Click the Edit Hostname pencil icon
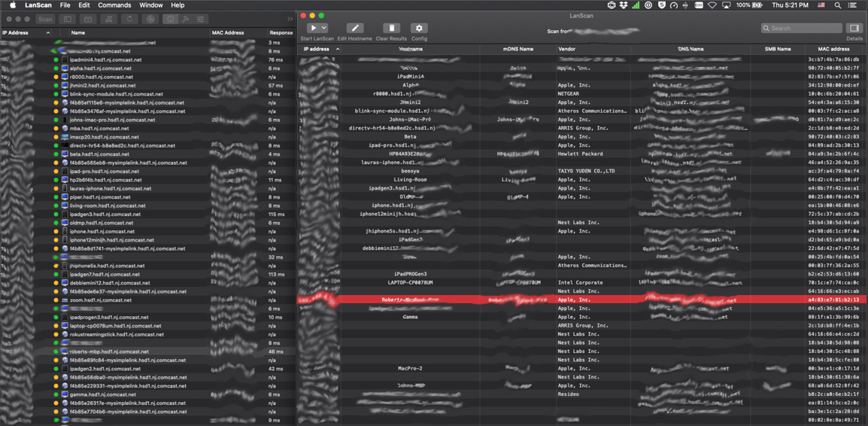The height and width of the screenshot is (426, 868). tap(354, 28)
